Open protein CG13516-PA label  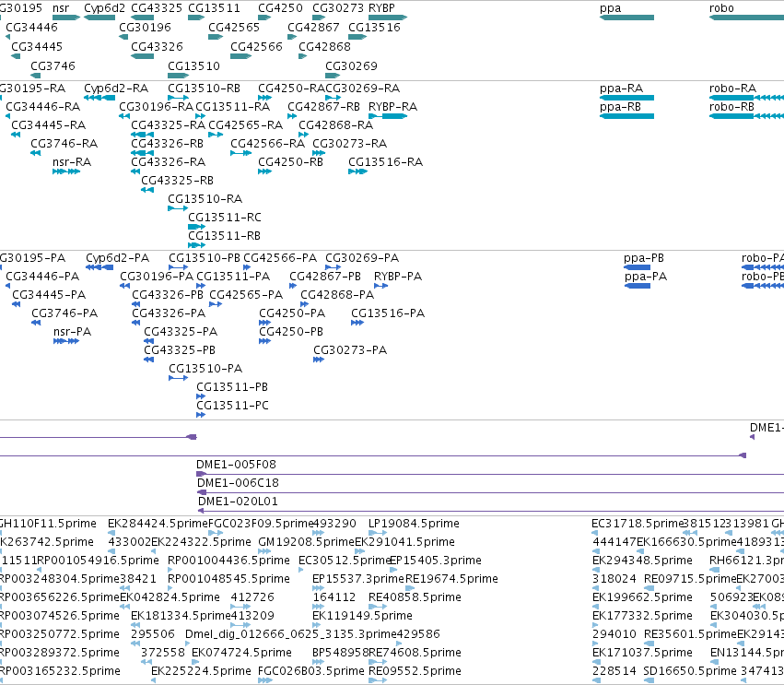click(388, 313)
